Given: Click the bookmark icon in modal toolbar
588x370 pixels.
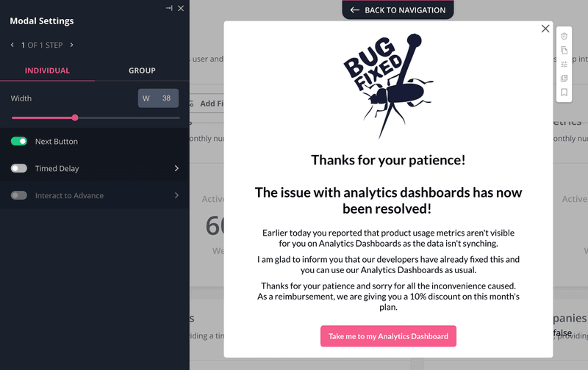Looking at the screenshot, I should pyautogui.click(x=564, y=92).
